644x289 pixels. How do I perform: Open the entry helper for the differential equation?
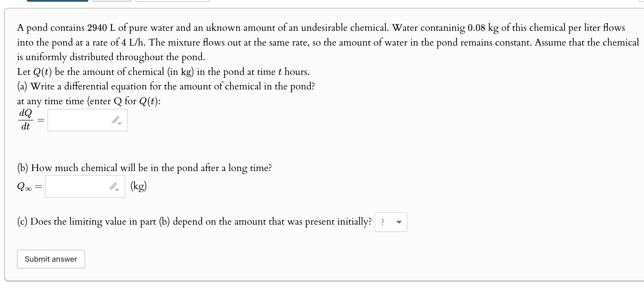[116, 120]
